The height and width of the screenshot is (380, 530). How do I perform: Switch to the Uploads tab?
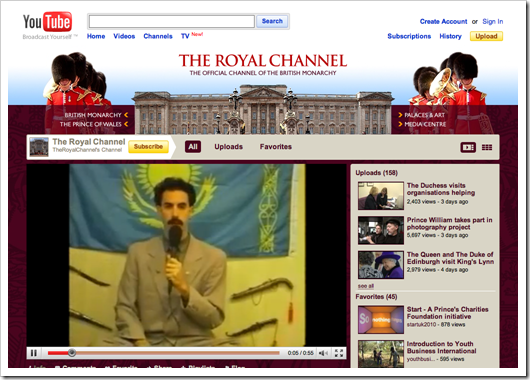click(x=228, y=147)
